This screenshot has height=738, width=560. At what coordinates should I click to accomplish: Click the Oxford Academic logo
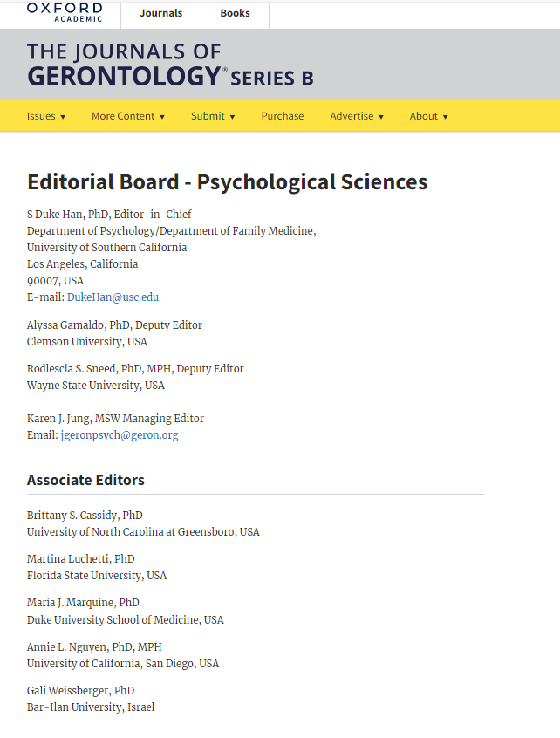coord(65,12)
